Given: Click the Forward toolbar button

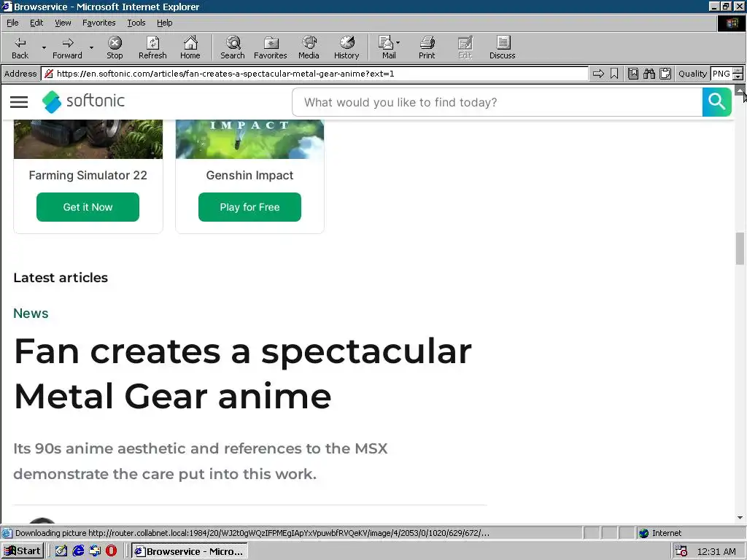Looking at the screenshot, I should click(x=67, y=47).
